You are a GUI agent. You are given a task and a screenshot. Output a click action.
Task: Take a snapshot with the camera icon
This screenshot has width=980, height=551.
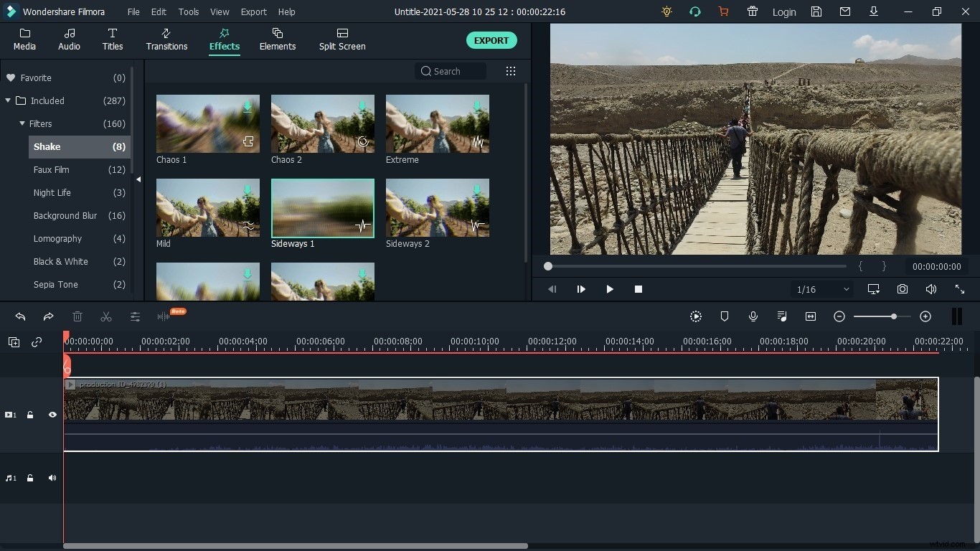tap(903, 289)
